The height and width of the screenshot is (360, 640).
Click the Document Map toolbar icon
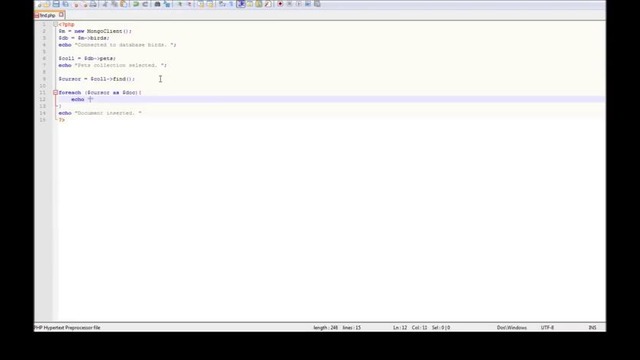click(259, 4)
